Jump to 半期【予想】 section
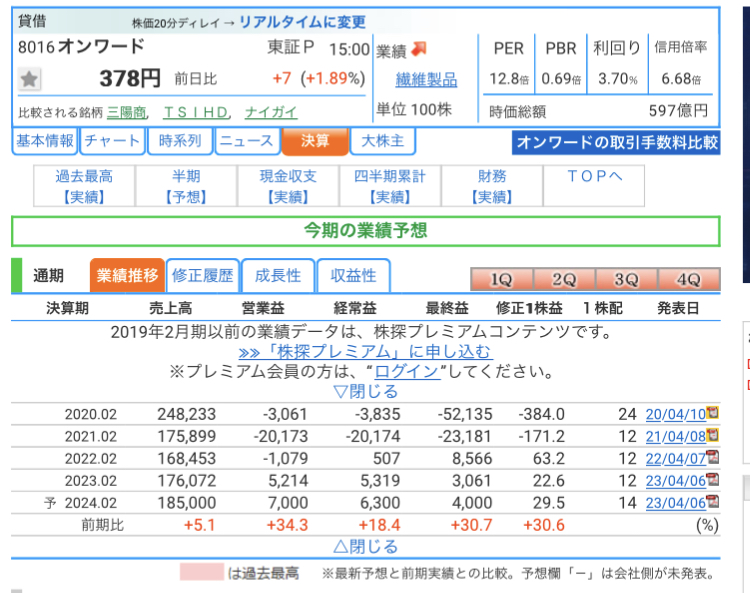Image resolution: width=750 pixels, height=593 pixels. click(x=186, y=186)
